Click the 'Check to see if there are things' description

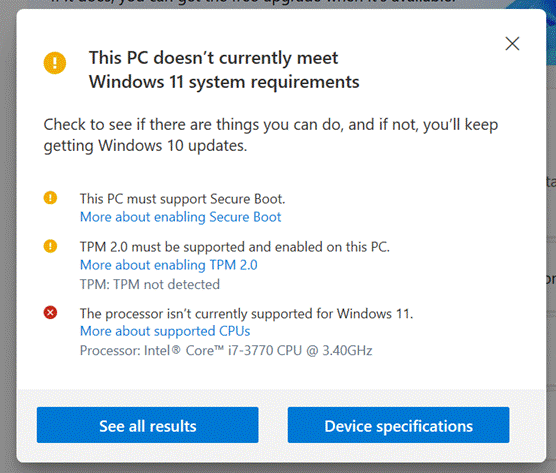[x=271, y=135]
